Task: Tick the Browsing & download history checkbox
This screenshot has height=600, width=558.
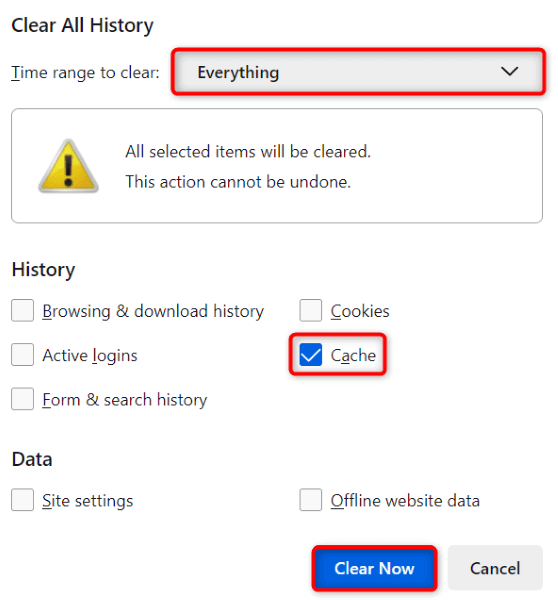Action: coord(23,310)
